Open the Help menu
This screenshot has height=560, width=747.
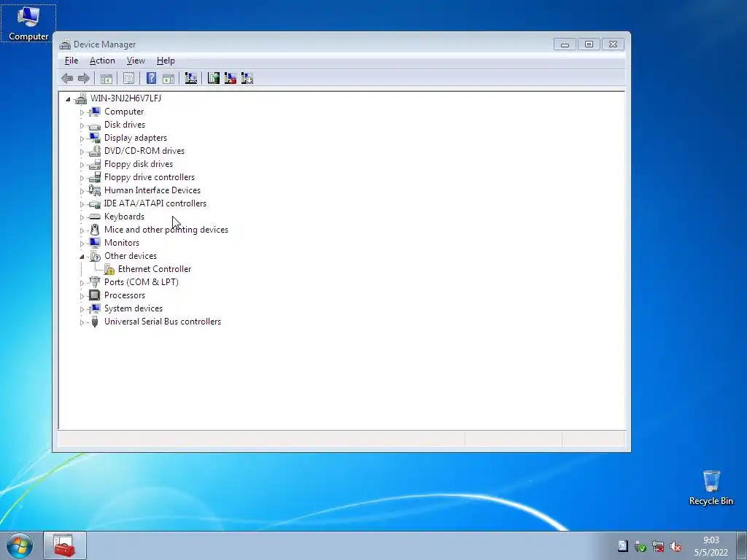pyautogui.click(x=166, y=61)
